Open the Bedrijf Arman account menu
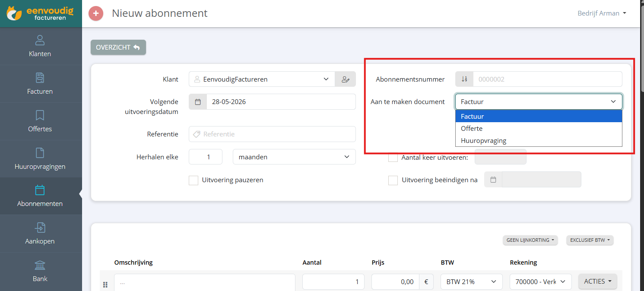The height and width of the screenshot is (291, 644). pyautogui.click(x=602, y=13)
